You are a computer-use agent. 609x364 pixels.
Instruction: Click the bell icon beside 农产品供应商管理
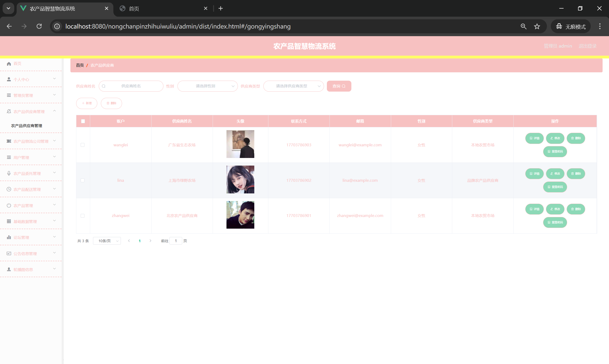9,111
